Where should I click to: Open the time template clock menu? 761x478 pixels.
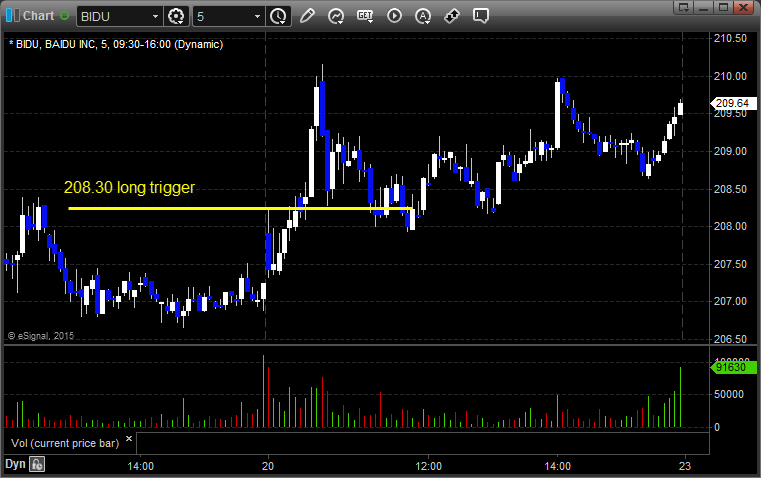tap(279, 16)
